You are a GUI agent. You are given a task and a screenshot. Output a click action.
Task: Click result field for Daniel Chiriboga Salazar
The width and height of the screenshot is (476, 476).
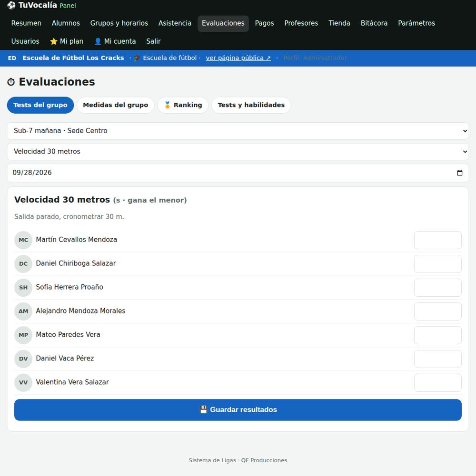coord(438,264)
